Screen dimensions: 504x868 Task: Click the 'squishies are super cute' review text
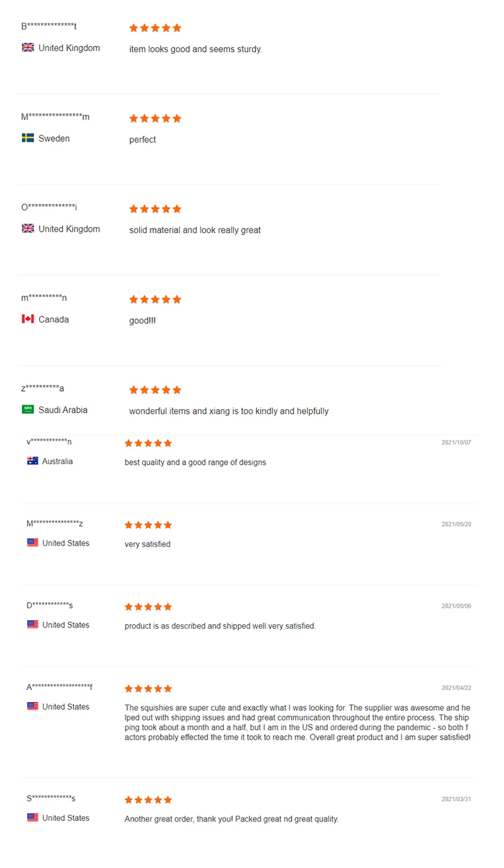(x=297, y=722)
